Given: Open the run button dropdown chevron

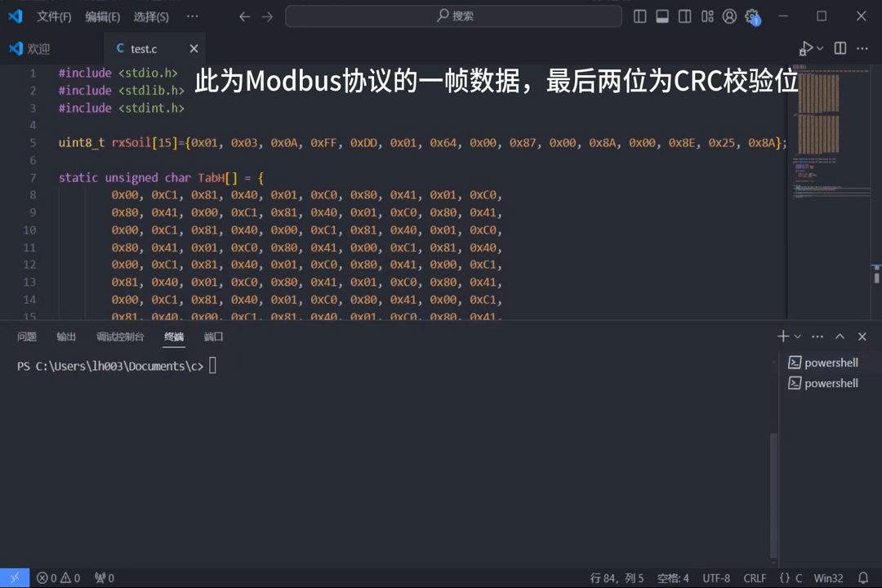Looking at the screenshot, I should (x=821, y=48).
